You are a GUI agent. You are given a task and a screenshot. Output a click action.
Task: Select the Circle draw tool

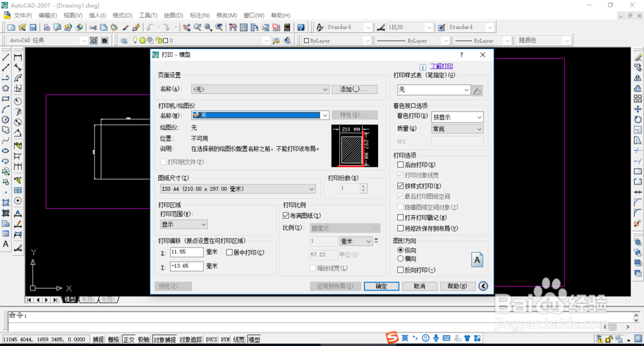point(6,120)
